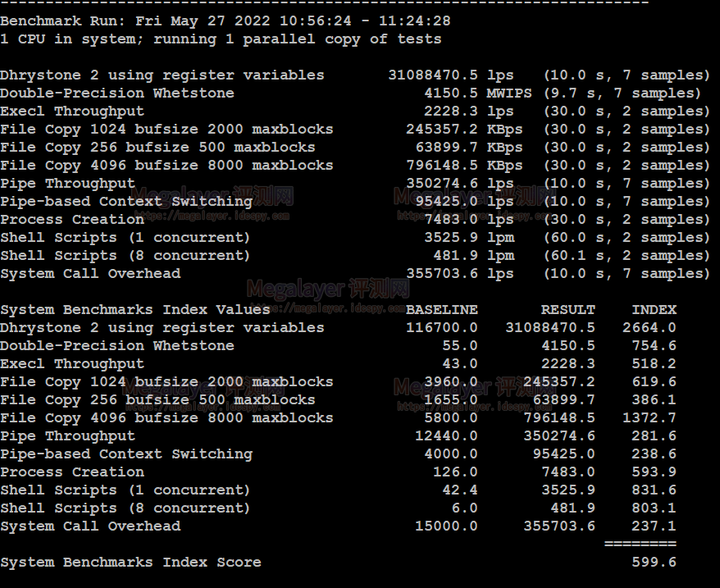Select the '1 CPU in system' line
The image size is (720, 588).
tap(221, 39)
